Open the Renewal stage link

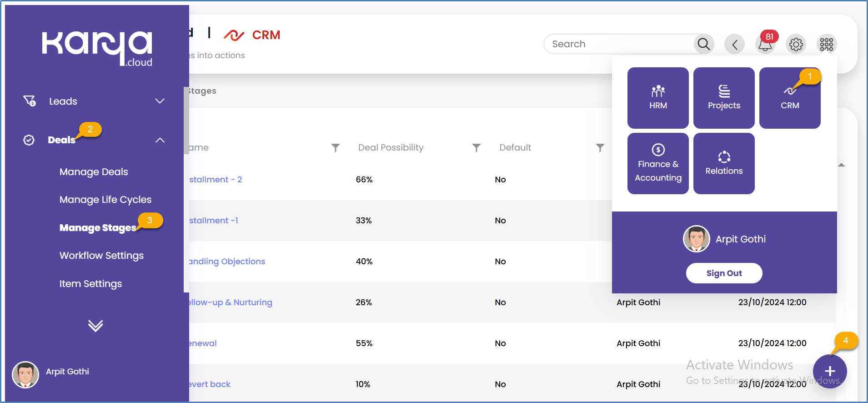click(203, 343)
